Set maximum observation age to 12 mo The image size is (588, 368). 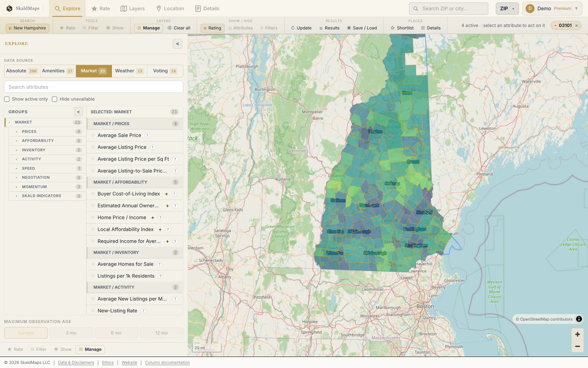161,333
